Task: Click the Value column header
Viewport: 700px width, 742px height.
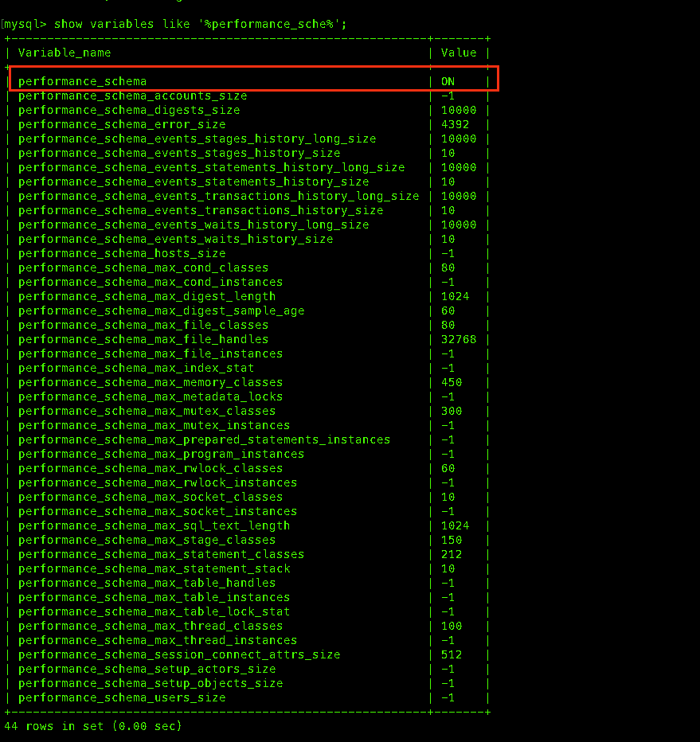Action: point(459,53)
